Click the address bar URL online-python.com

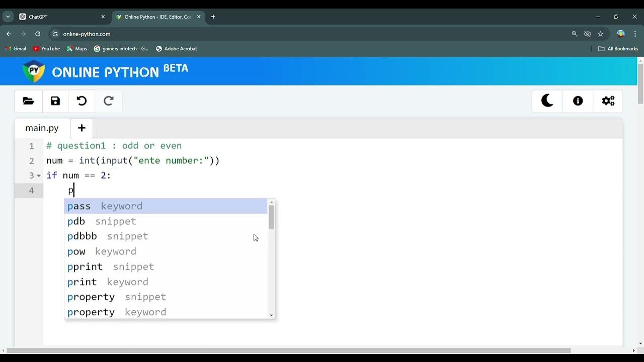(x=87, y=34)
